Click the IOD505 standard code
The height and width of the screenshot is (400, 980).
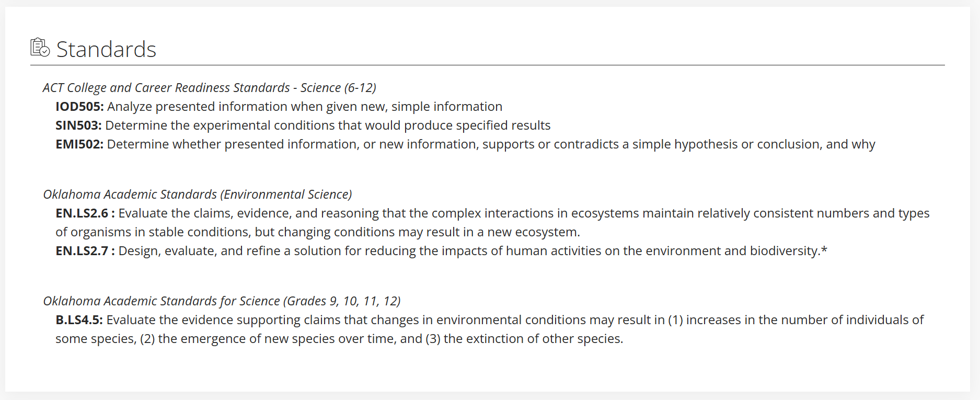79,107
